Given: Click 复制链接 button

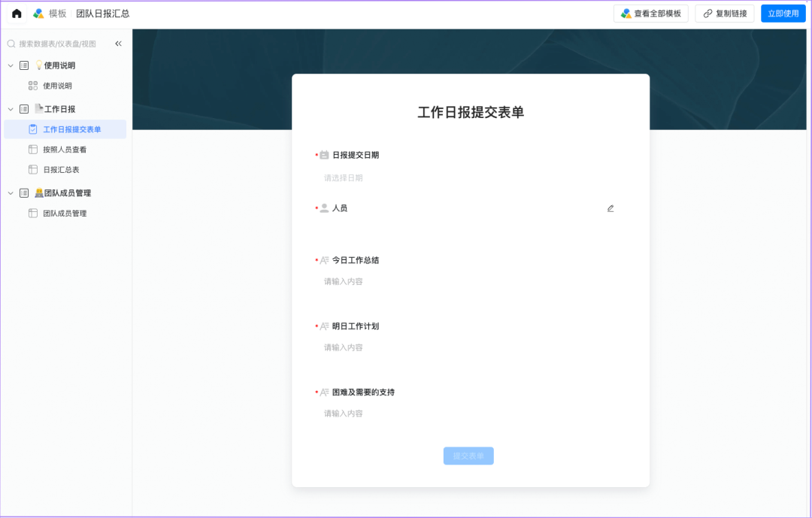Looking at the screenshot, I should [724, 14].
